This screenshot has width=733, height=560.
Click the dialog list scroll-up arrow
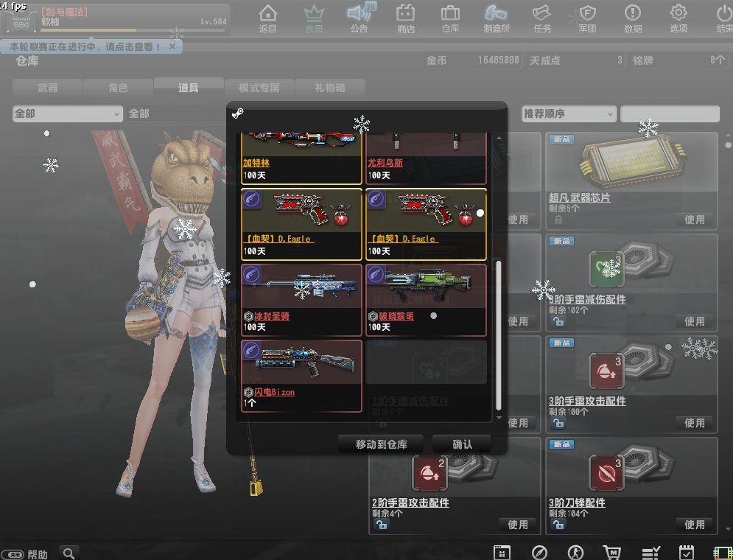coord(499,138)
